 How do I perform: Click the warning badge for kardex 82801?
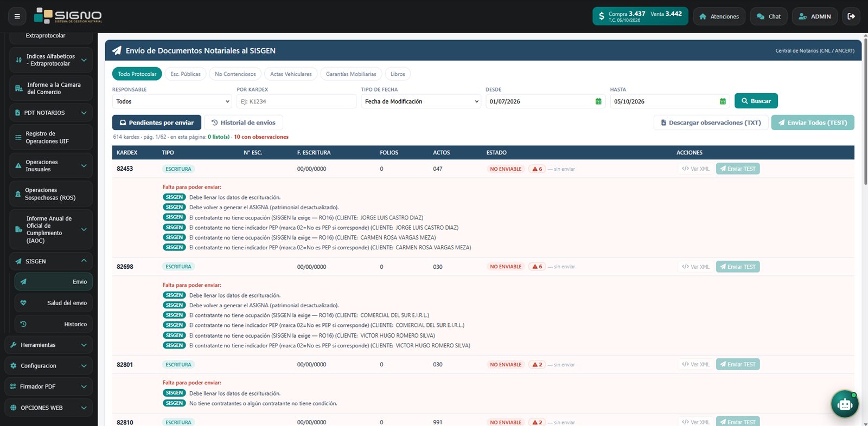click(537, 365)
